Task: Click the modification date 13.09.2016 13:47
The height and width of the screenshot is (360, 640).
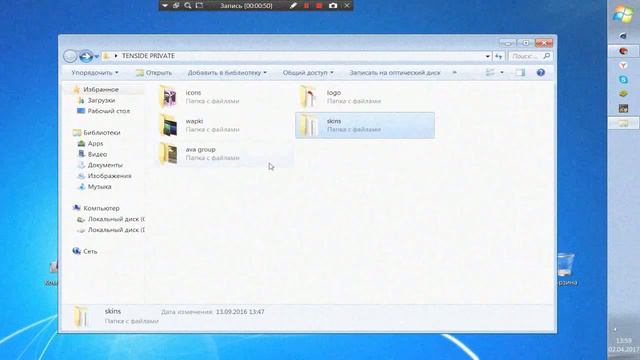Action: (240, 312)
